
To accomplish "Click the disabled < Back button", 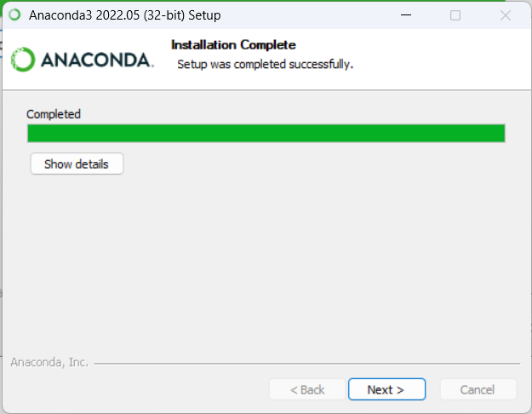I will [x=307, y=389].
